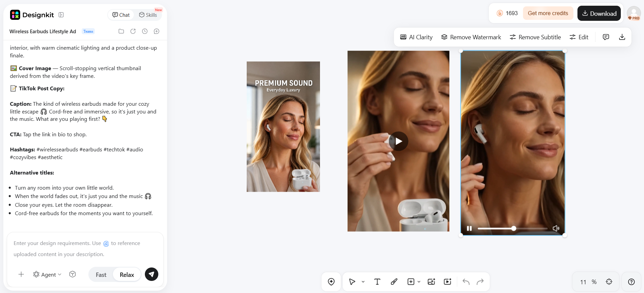Switch generation mode to Fast

(x=101, y=275)
